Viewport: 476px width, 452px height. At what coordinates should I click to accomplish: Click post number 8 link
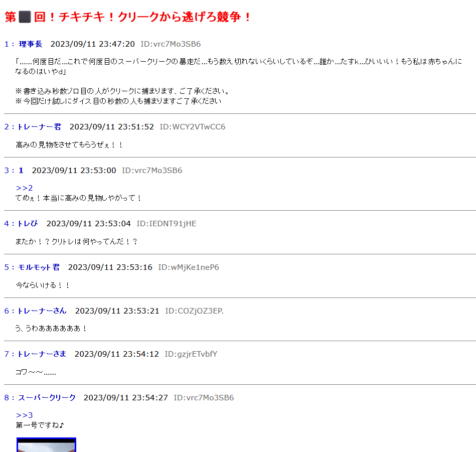point(7,397)
